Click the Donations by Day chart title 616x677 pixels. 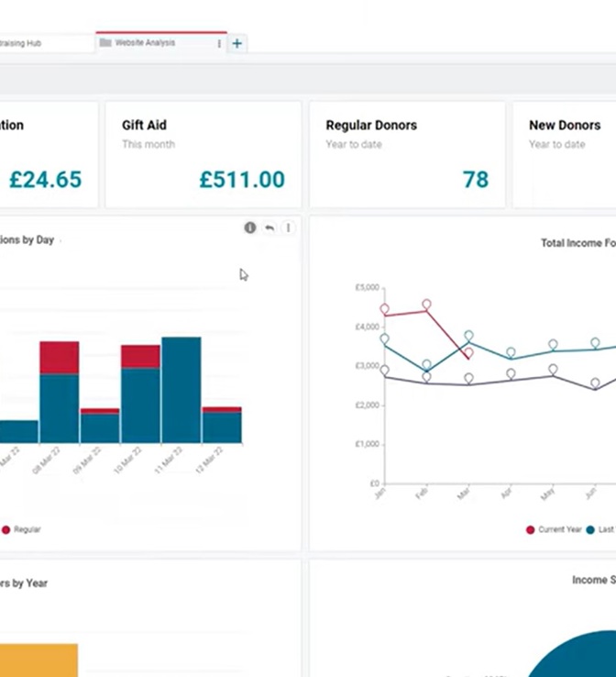click(27, 240)
